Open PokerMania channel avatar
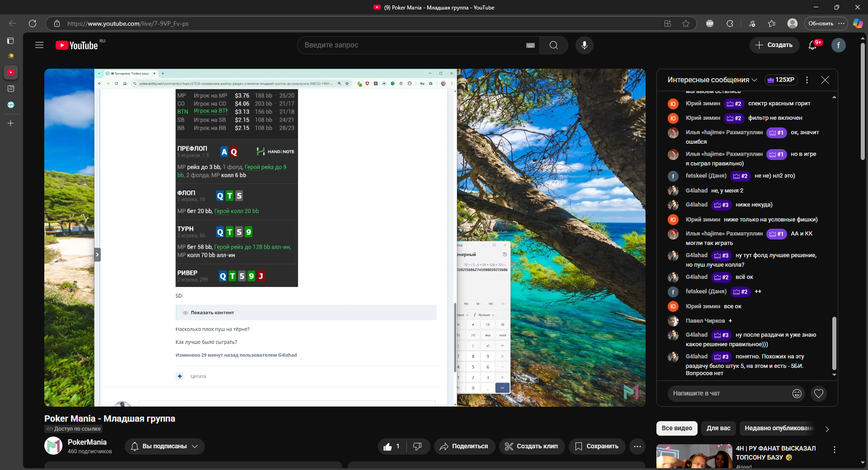Viewport: 868px width, 470px height. 53,446
